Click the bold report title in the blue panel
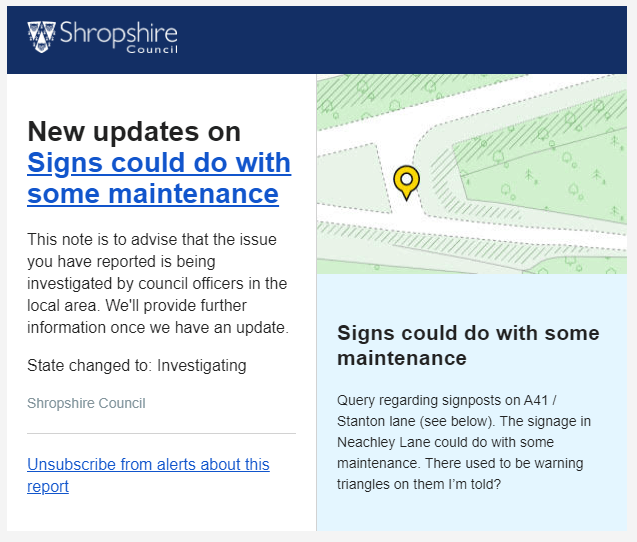Viewport: 637px width, 542px height. 468,345
